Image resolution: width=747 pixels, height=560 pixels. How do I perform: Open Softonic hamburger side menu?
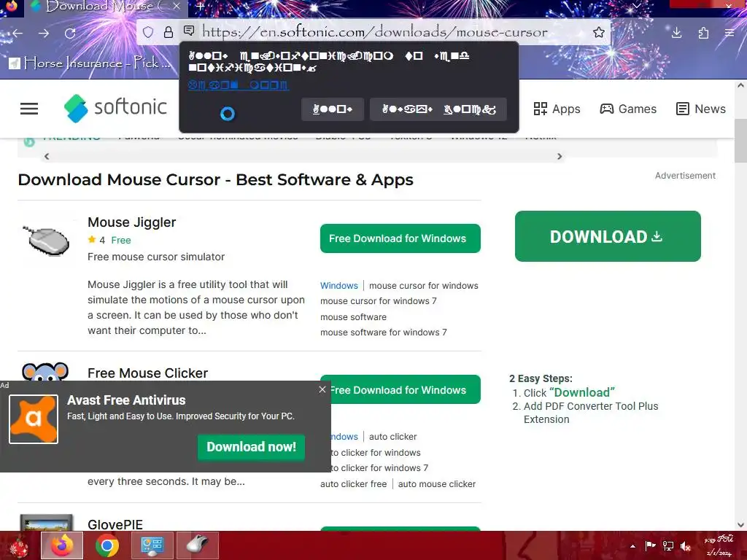29,109
